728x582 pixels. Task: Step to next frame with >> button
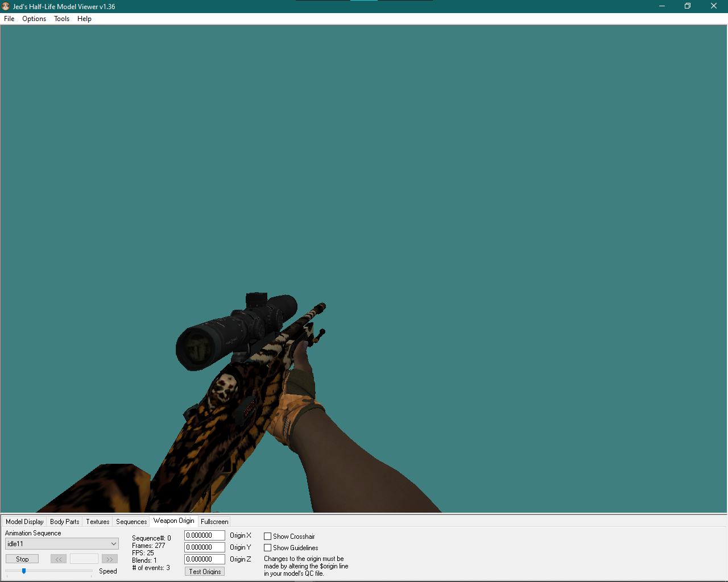(110, 559)
